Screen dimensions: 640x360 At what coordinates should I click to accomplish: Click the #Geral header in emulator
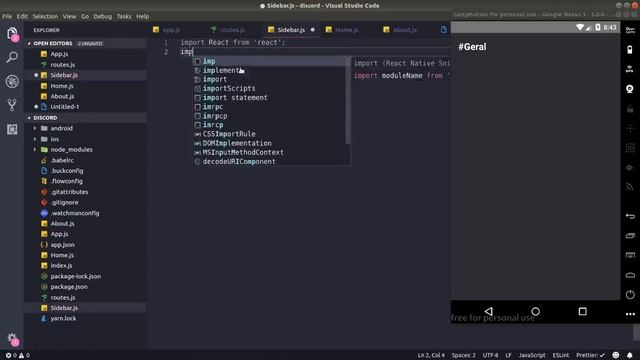coord(472,47)
